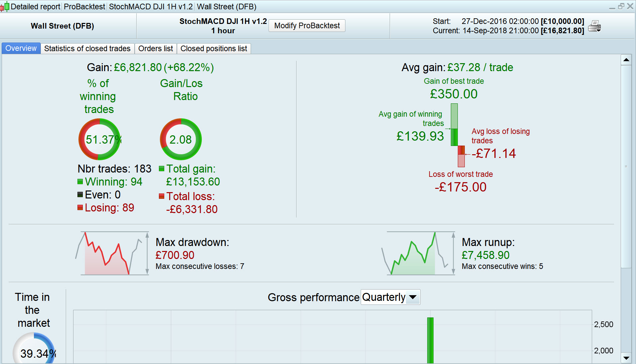This screenshot has height=364, width=636.
Task: Click the 2,000 axis label
Action: tap(603, 351)
